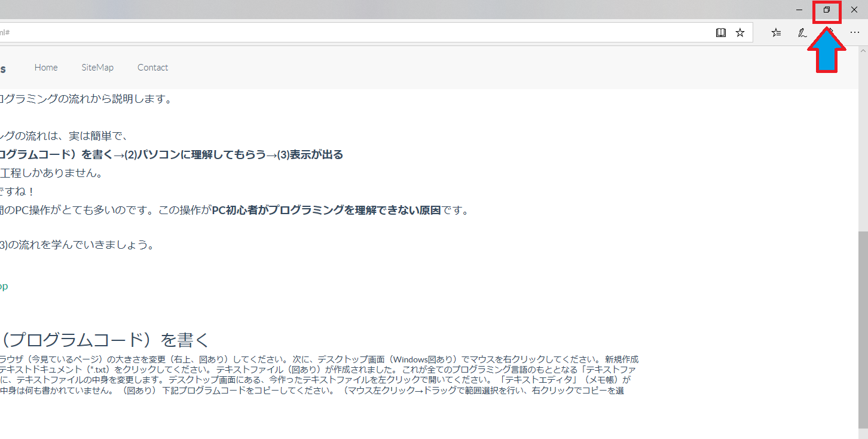The width and height of the screenshot is (868, 439).
Task: Close the browser window
Action: pos(854,10)
